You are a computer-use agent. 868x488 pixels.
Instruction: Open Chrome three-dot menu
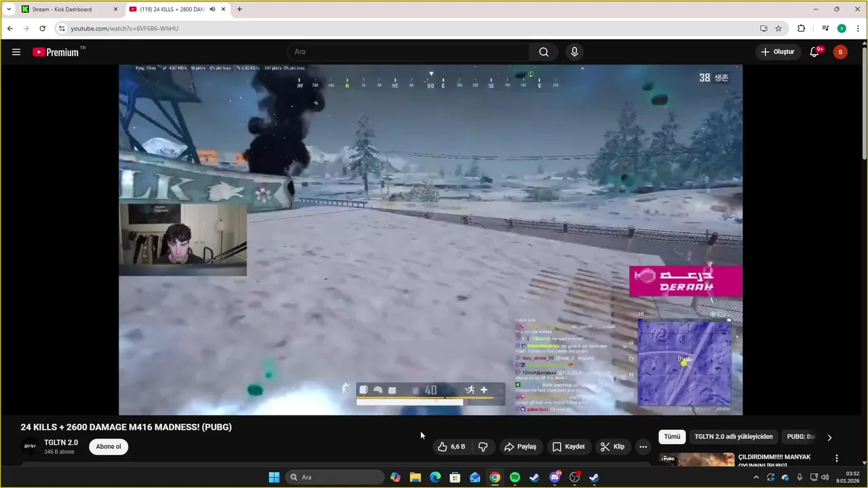tap(858, 28)
